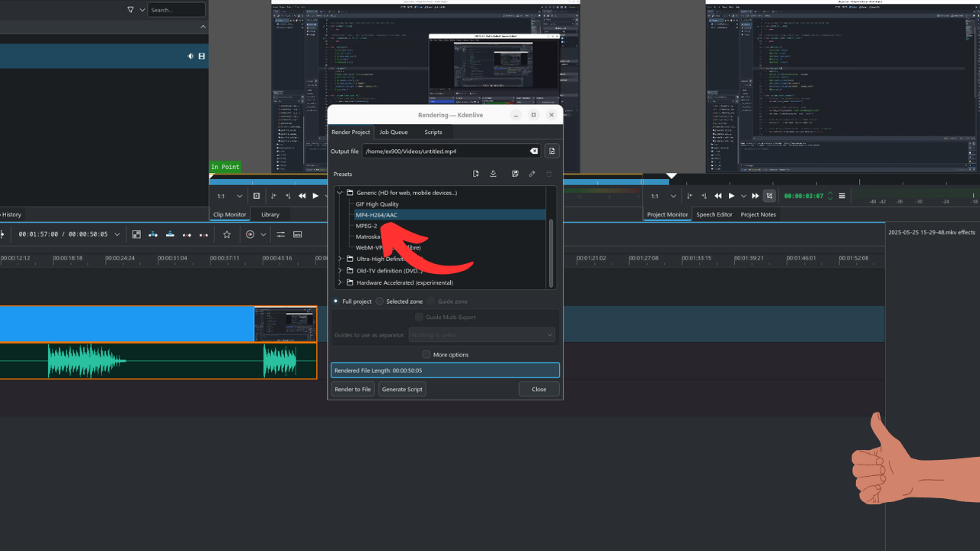980x551 pixels.
Task: Select the Full project radio button
Action: [x=336, y=302]
